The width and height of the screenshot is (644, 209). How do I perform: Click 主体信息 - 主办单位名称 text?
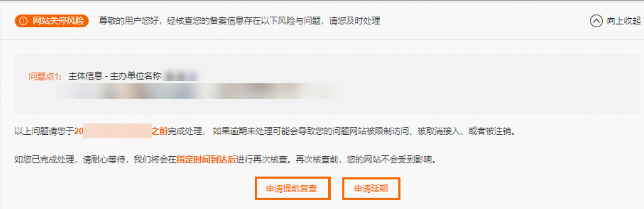coord(115,76)
